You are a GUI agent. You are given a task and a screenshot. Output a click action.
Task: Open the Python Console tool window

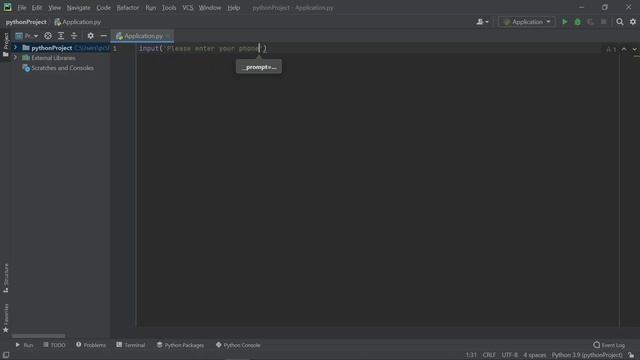pyautogui.click(x=238, y=345)
